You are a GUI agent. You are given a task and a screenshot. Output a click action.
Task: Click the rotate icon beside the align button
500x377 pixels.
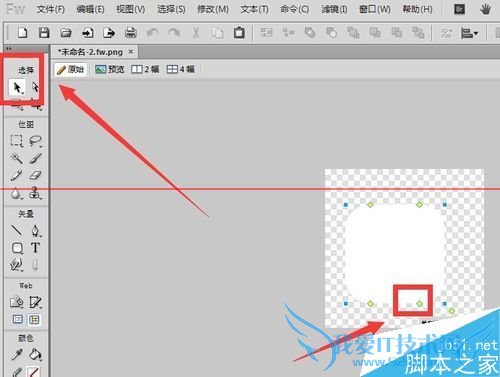click(x=446, y=33)
